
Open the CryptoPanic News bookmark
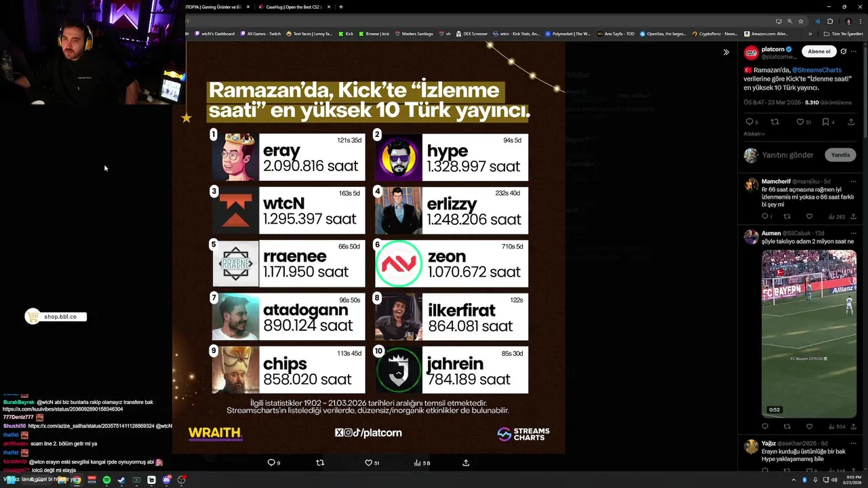[715, 34]
